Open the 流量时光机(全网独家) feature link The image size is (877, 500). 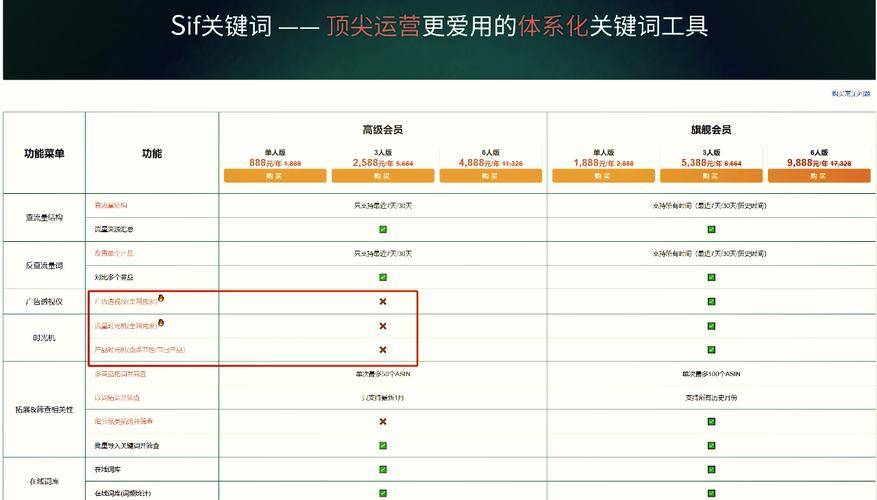click(x=125, y=326)
